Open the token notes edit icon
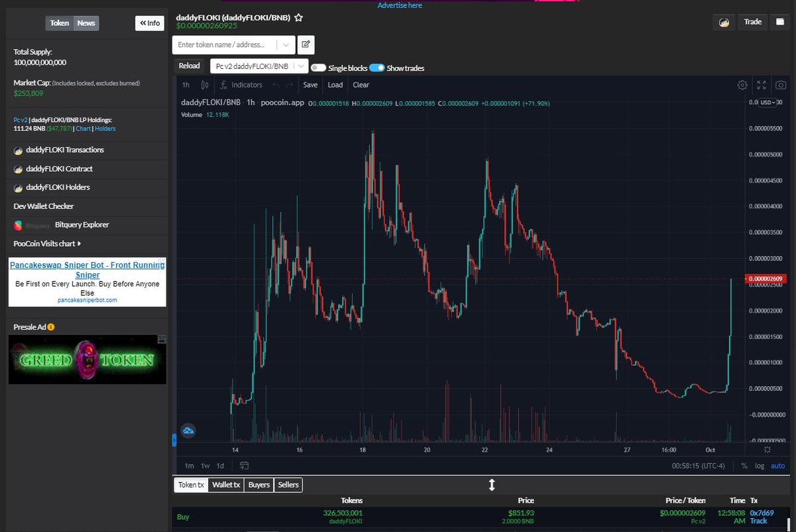796x532 pixels. coord(306,44)
